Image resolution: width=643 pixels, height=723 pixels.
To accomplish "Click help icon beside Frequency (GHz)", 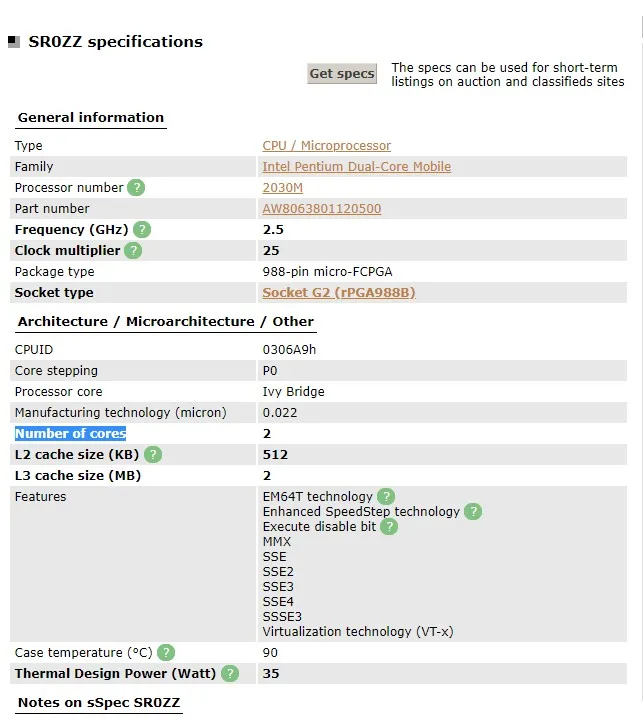I will pyautogui.click(x=142, y=230).
